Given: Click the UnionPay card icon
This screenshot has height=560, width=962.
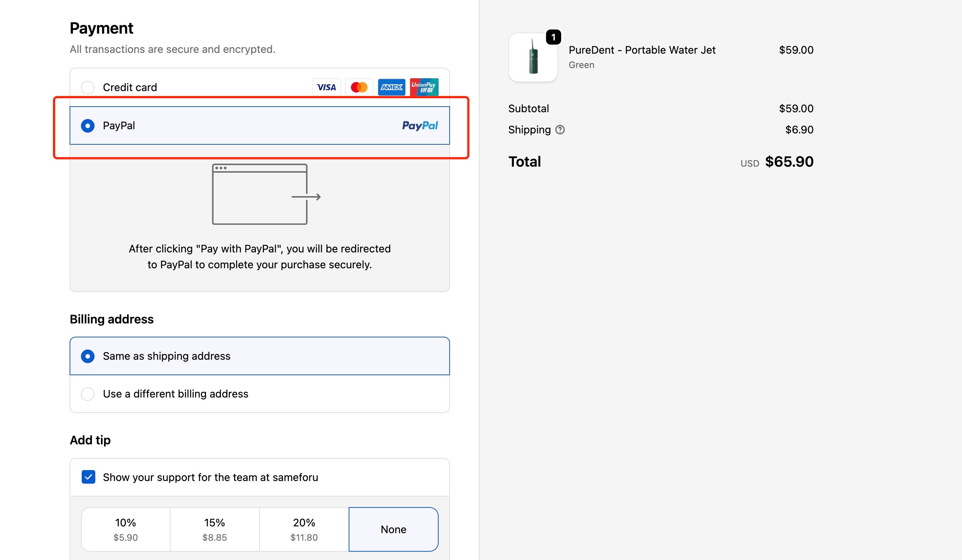Looking at the screenshot, I should [424, 87].
